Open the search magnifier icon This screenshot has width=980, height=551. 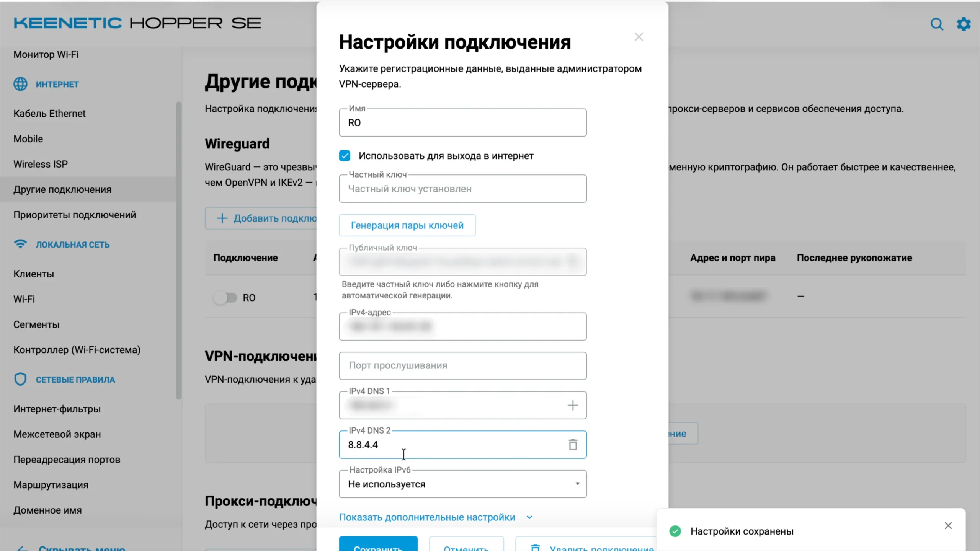(x=937, y=24)
